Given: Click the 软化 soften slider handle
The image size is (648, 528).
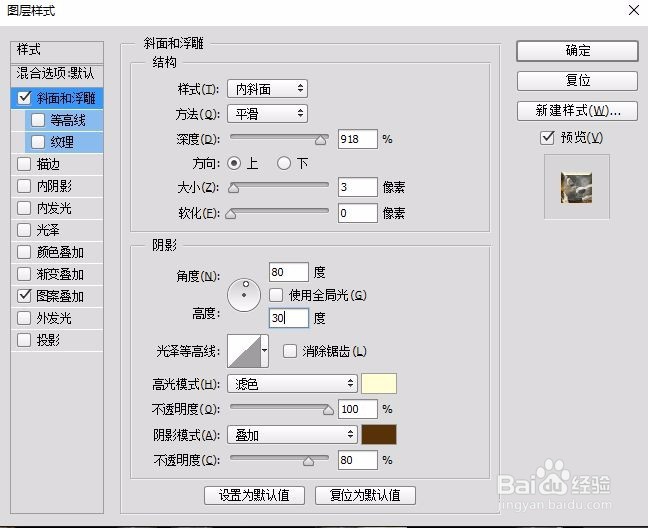Looking at the screenshot, I should [x=231, y=214].
